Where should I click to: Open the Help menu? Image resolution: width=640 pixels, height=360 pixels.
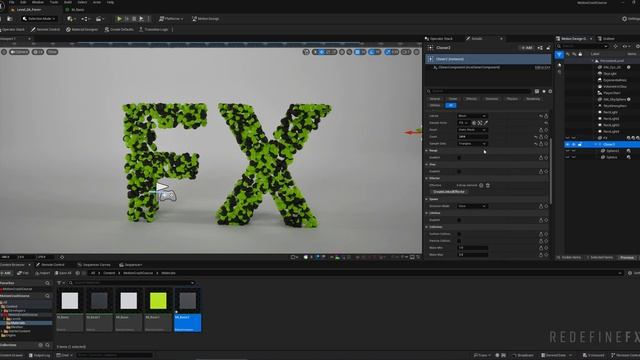pos(110,2)
